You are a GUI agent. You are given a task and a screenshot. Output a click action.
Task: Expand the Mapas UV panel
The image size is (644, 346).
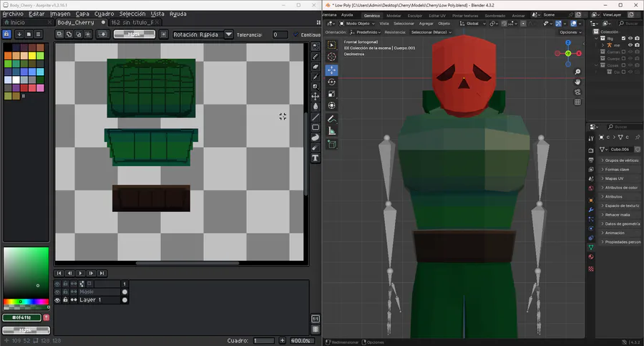[614, 178]
